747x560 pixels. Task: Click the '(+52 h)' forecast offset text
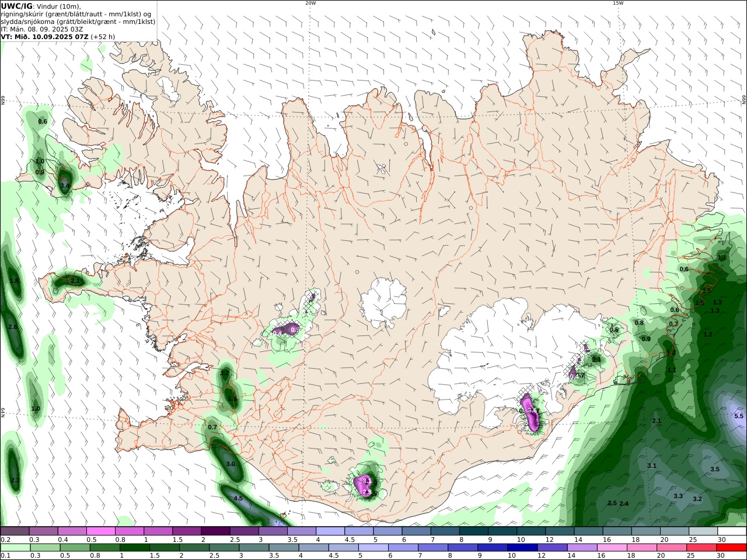click(103, 36)
